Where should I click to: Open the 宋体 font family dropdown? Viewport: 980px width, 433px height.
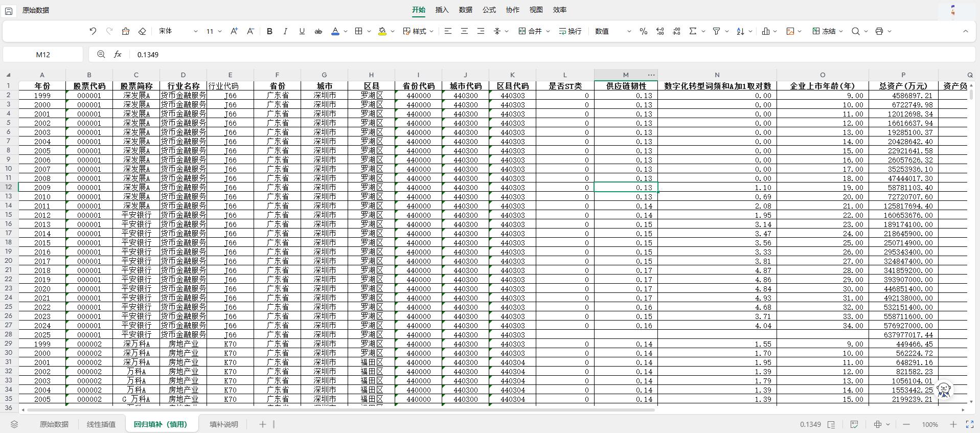pos(178,31)
